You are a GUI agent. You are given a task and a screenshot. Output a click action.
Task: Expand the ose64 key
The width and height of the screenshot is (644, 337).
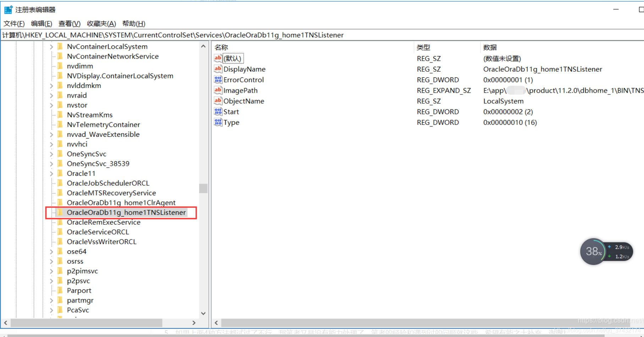51,252
